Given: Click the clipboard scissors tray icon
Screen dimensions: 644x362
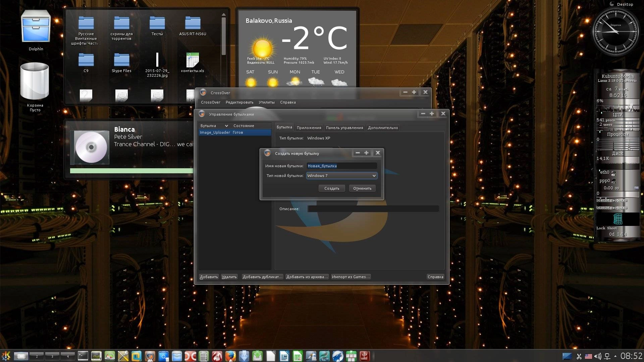Looking at the screenshot, I should (579, 356).
